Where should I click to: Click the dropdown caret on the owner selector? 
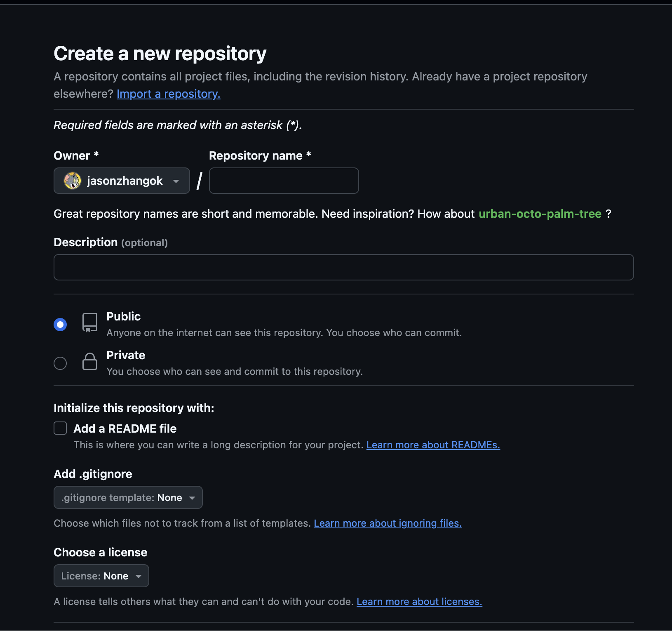click(x=176, y=181)
